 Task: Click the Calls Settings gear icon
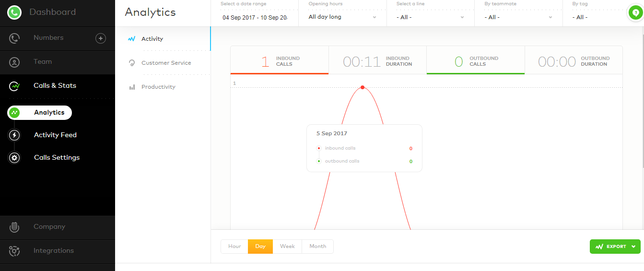pyautogui.click(x=14, y=158)
